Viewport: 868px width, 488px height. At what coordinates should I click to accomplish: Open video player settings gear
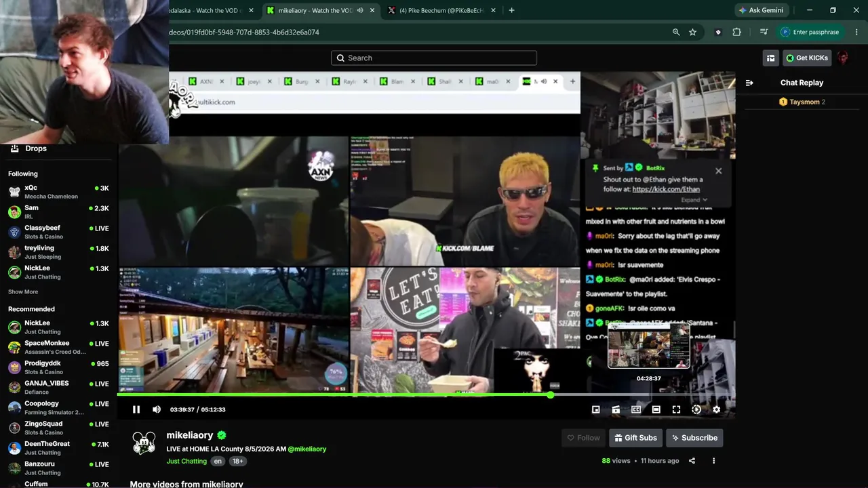(x=716, y=409)
